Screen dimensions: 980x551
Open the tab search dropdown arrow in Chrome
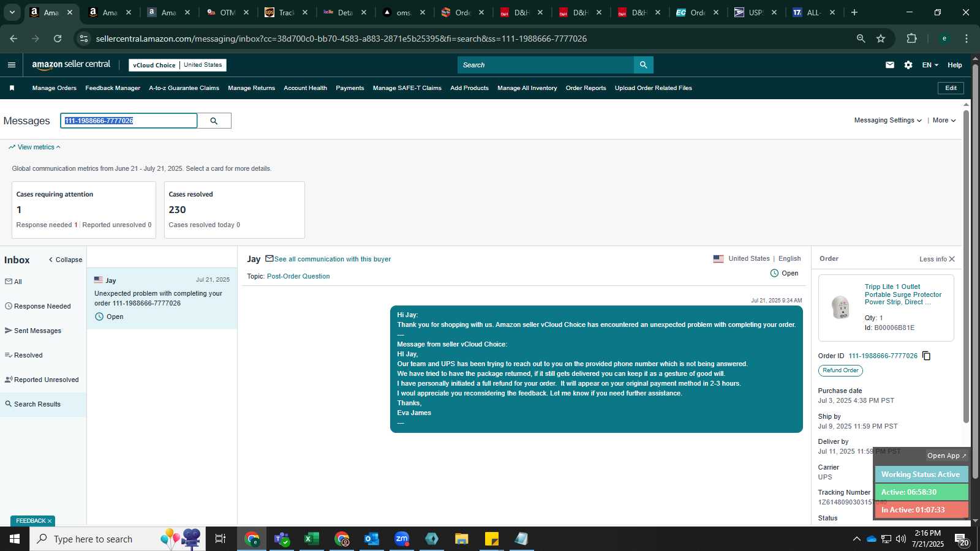coord(12,12)
